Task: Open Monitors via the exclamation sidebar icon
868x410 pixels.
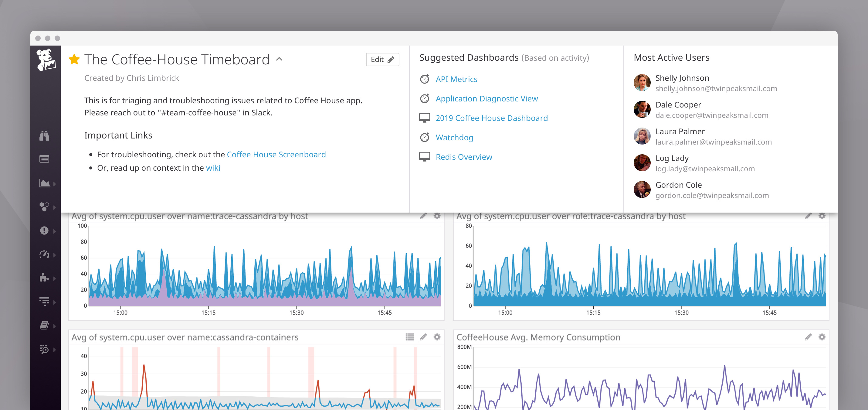Action: pyautogui.click(x=45, y=231)
